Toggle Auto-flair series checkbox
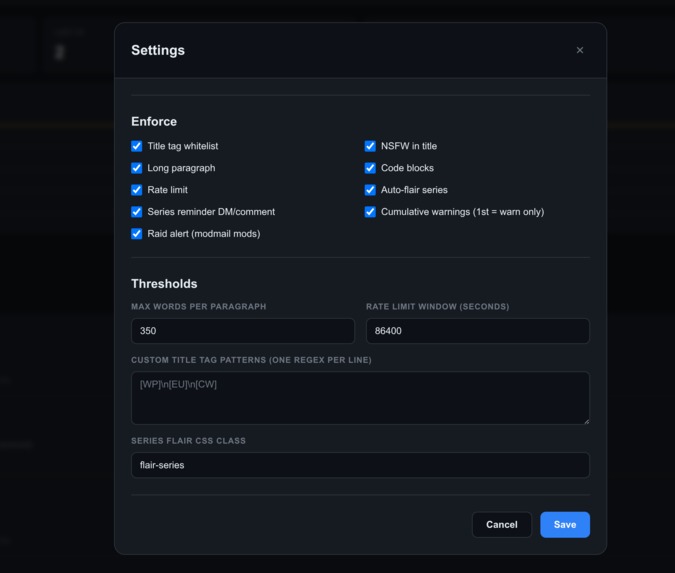 point(370,190)
